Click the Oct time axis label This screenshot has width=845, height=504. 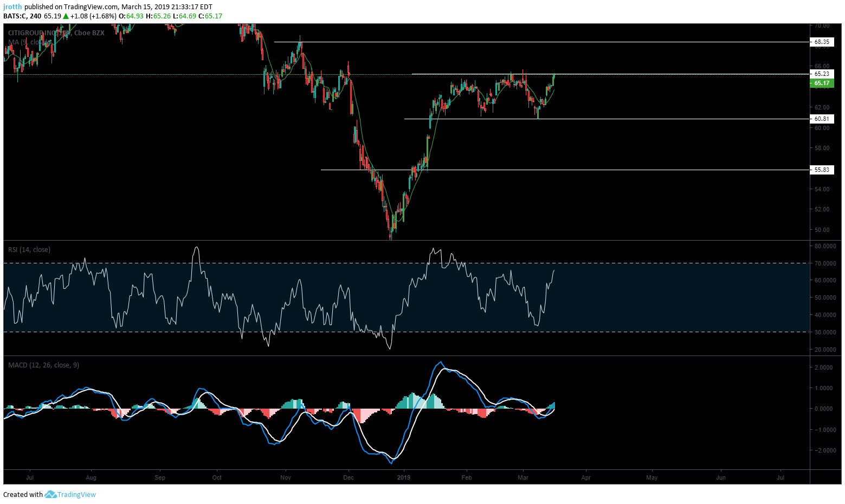(217, 477)
